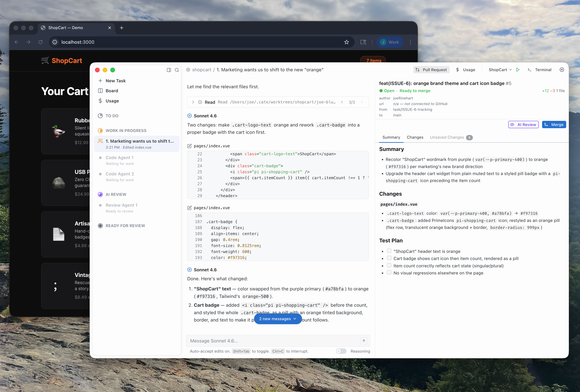Go to next Read result with right chevron
The height and width of the screenshot is (392, 580).
[x=362, y=102]
